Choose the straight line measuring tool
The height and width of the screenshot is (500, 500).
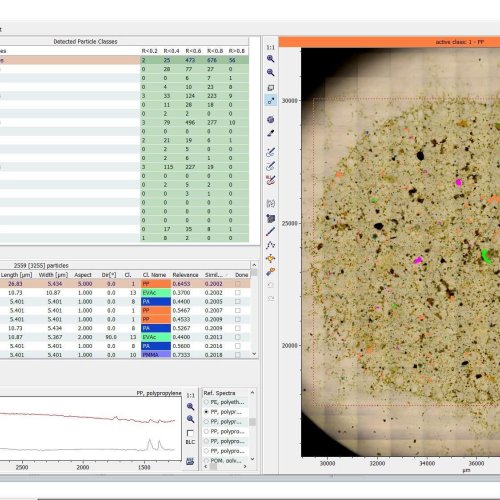pyautogui.click(x=271, y=231)
